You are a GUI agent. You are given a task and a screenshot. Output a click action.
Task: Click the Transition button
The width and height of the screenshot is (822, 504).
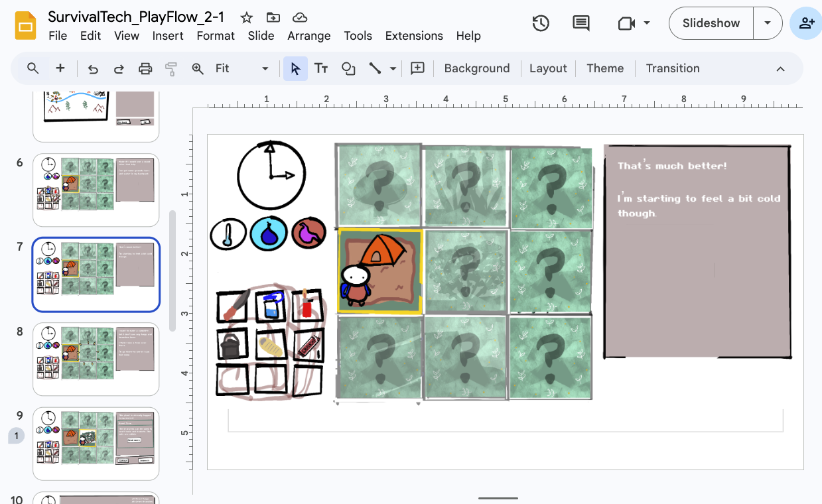point(673,68)
